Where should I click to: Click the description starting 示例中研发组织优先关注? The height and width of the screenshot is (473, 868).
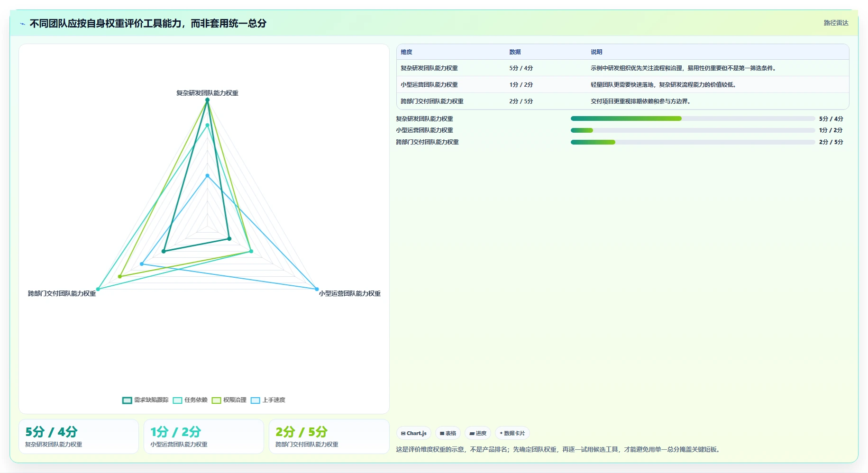[684, 68]
